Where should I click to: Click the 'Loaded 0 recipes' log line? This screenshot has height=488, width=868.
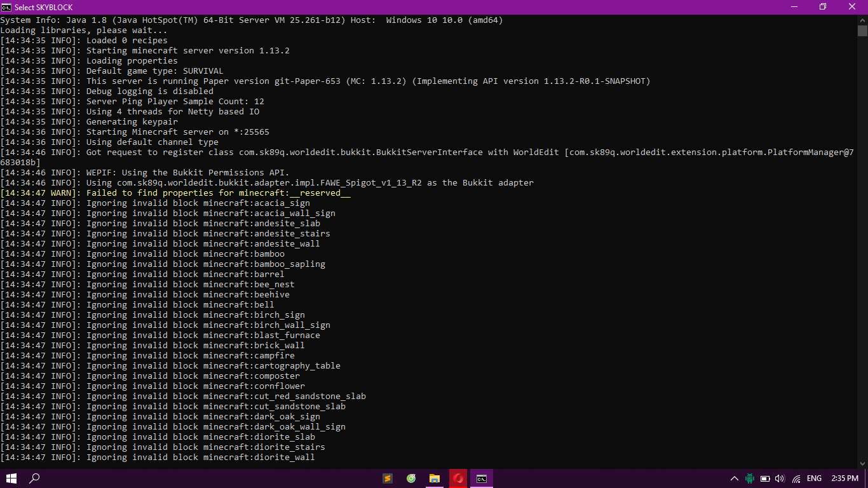[x=84, y=41]
